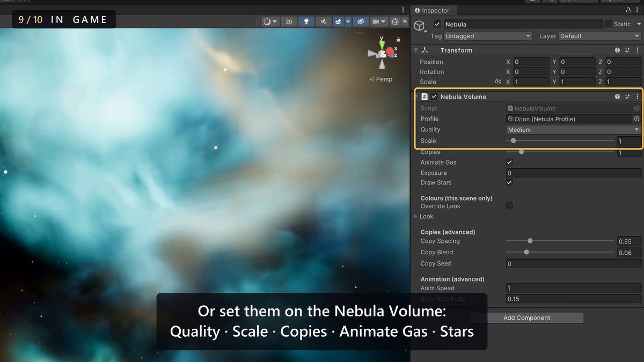Click the Nebula Volume component title
This screenshot has height=362, width=644.
tap(463, 97)
